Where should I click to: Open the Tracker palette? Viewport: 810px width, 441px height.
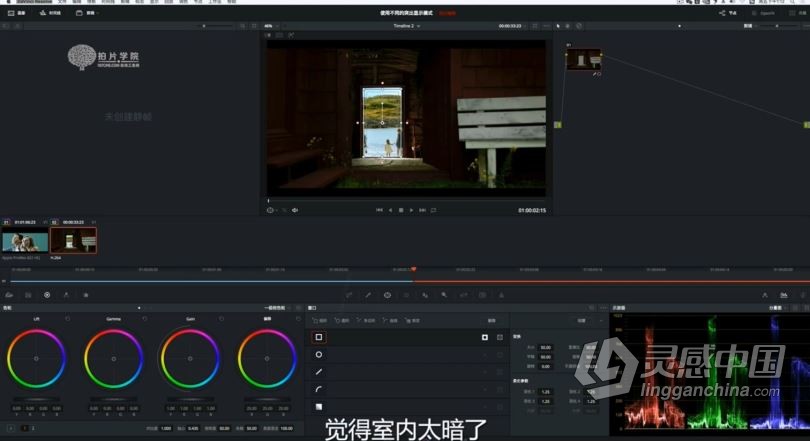click(x=406, y=295)
